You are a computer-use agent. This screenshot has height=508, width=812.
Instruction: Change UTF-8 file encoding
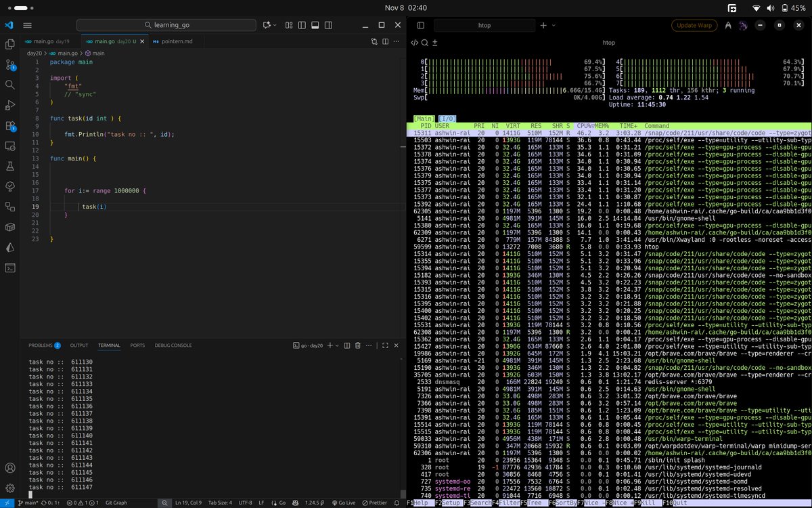(x=245, y=503)
